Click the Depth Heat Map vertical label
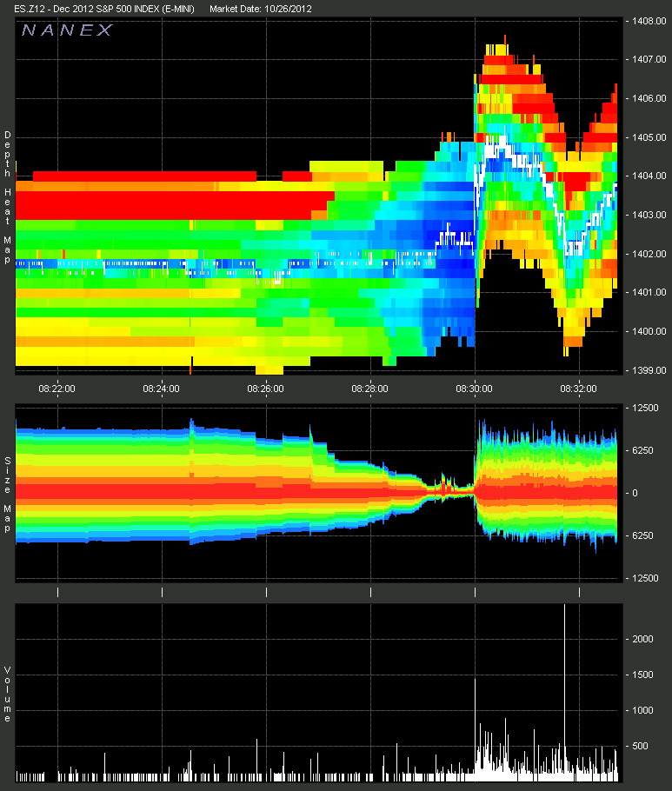 point(8,197)
